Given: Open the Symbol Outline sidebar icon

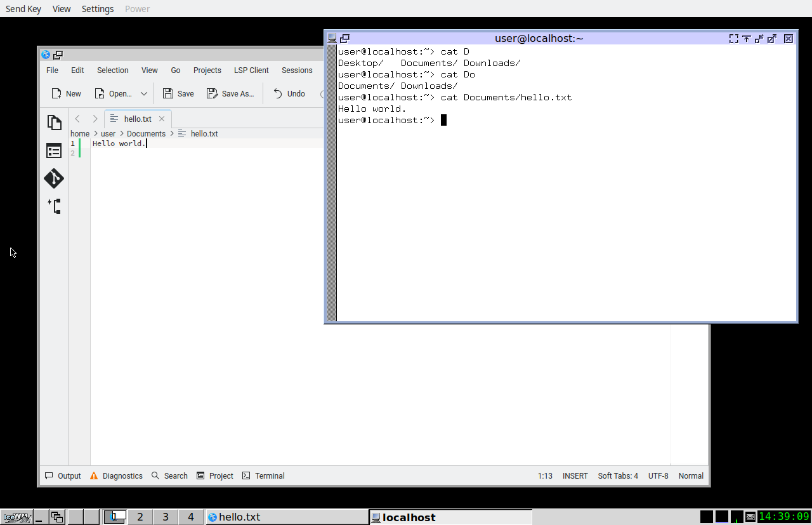Looking at the screenshot, I should 55,206.
